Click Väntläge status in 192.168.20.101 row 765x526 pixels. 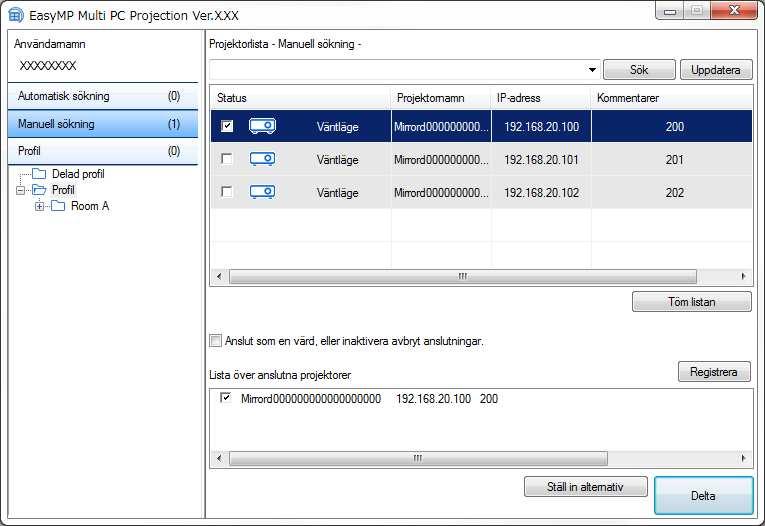(x=338, y=160)
